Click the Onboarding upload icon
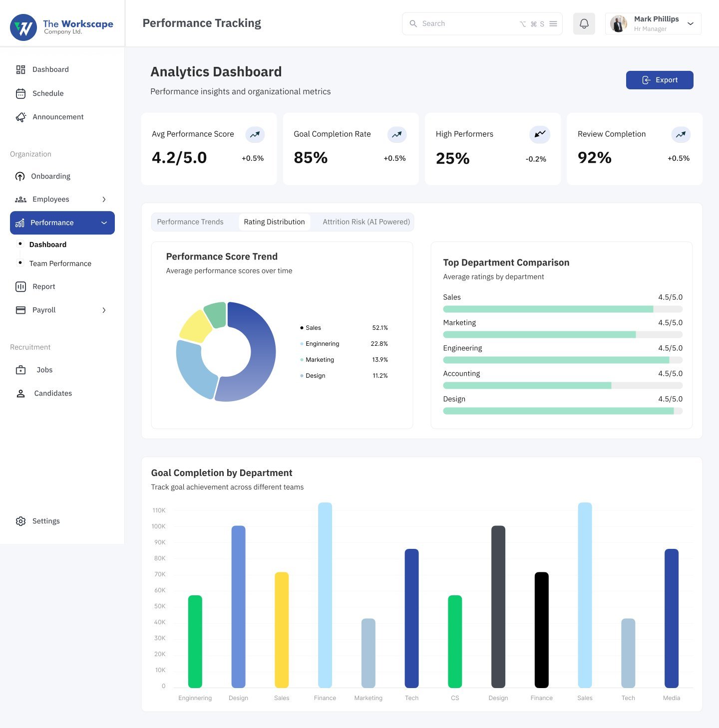Viewport: 719px width, 728px height. [20, 176]
